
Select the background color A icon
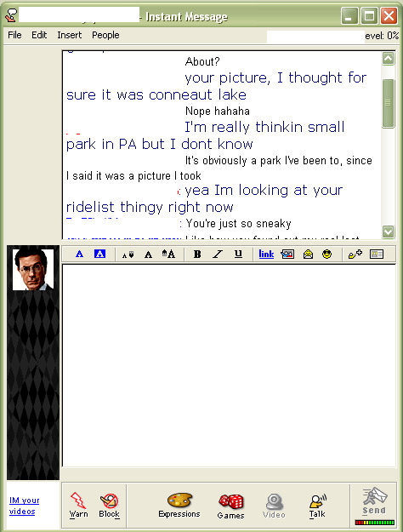coord(99,254)
